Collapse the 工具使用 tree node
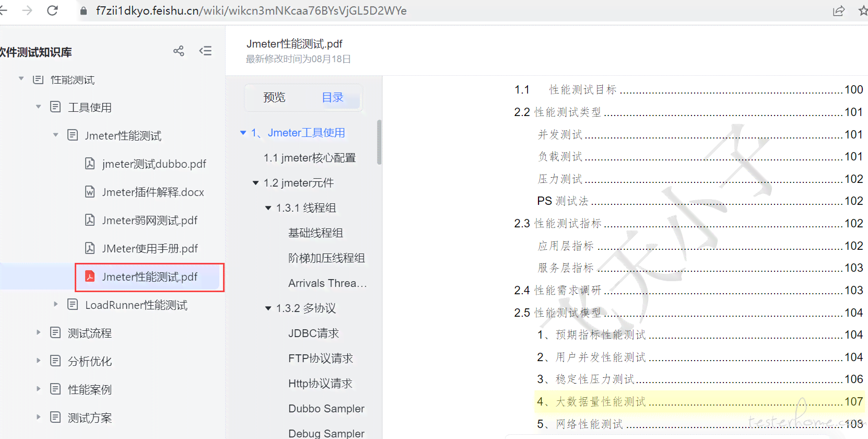The width and height of the screenshot is (868, 439). pos(39,107)
